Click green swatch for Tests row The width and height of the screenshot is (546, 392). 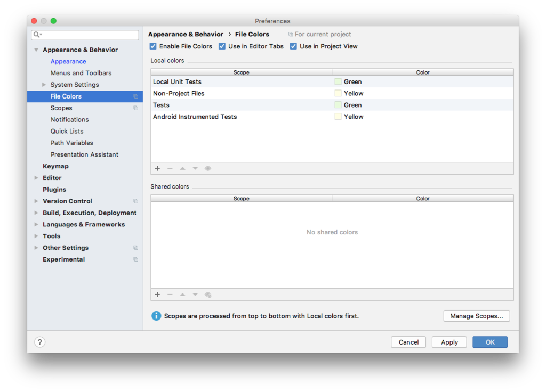(x=338, y=105)
